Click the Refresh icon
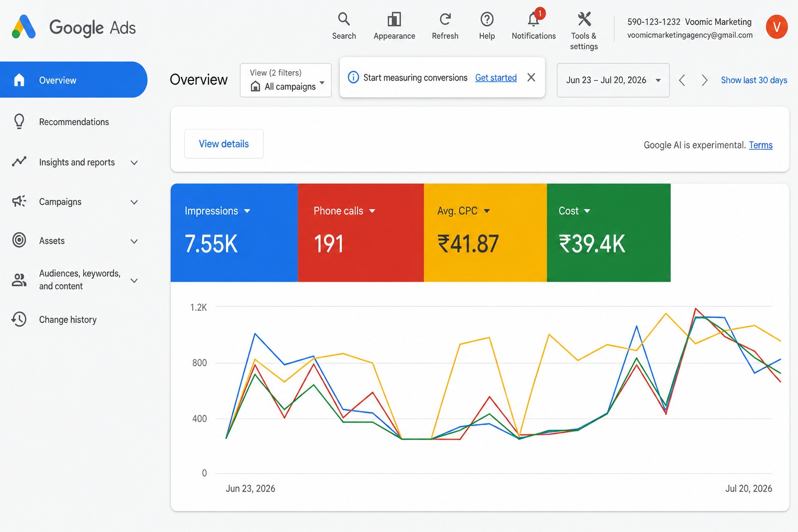This screenshot has width=798, height=532. coord(445,19)
